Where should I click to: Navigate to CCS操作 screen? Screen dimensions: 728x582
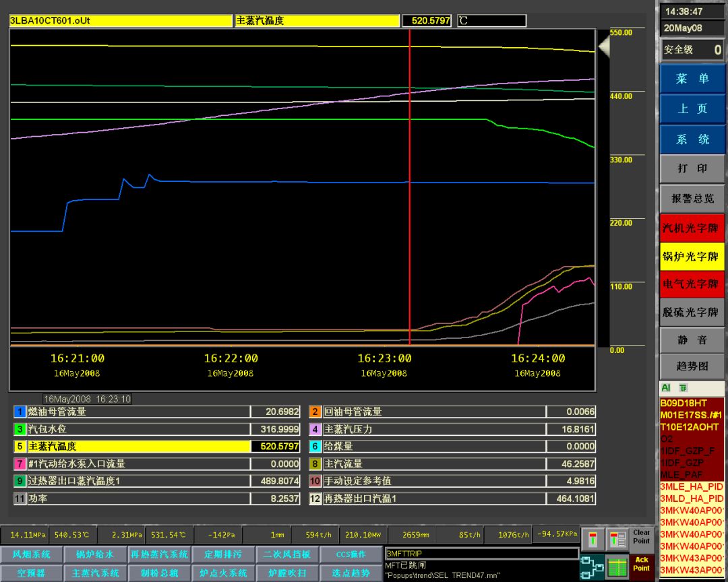(351, 554)
